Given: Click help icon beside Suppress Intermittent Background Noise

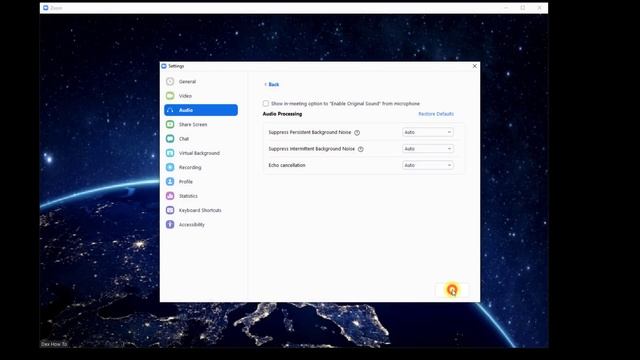Looking at the screenshot, I should [361, 149].
